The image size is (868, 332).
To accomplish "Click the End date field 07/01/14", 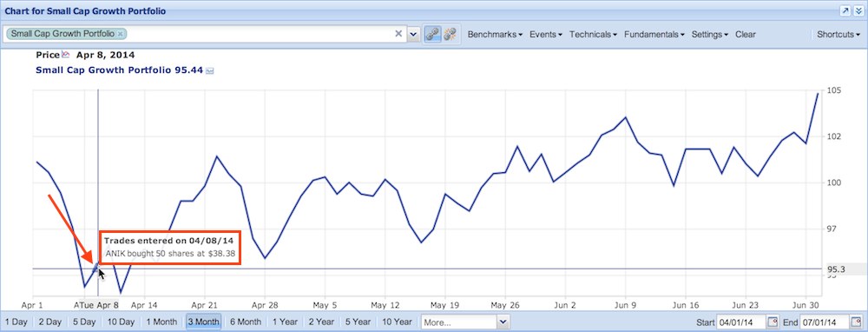I will tap(825, 322).
